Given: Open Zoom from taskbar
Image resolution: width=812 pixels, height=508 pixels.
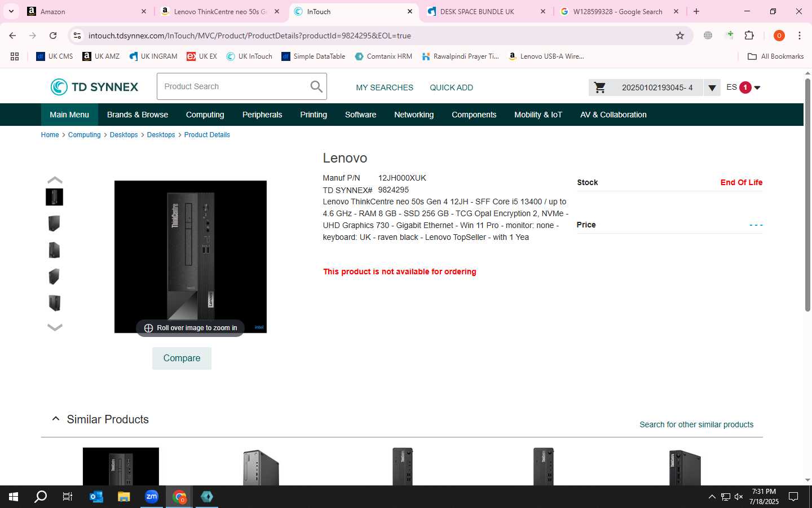Looking at the screenshot, I should click(x=152, y=497).
